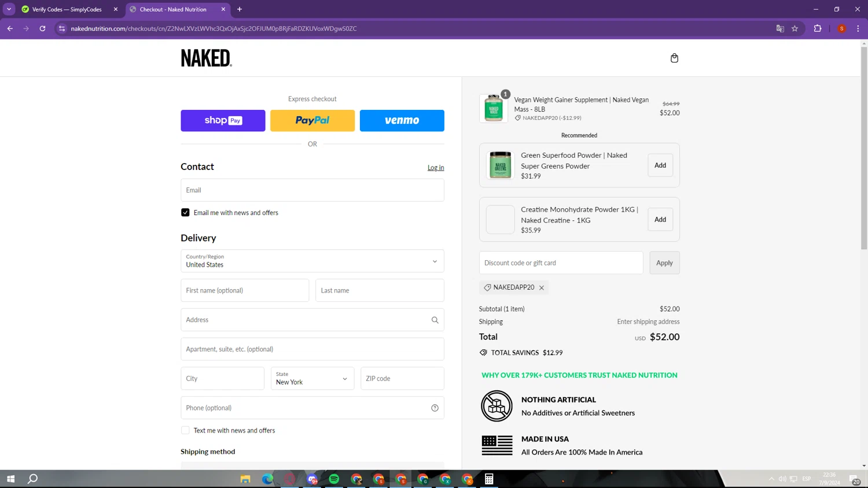Remove the NAKEDAPP20 discount code
Screen dimensions: 868x488
542,287
